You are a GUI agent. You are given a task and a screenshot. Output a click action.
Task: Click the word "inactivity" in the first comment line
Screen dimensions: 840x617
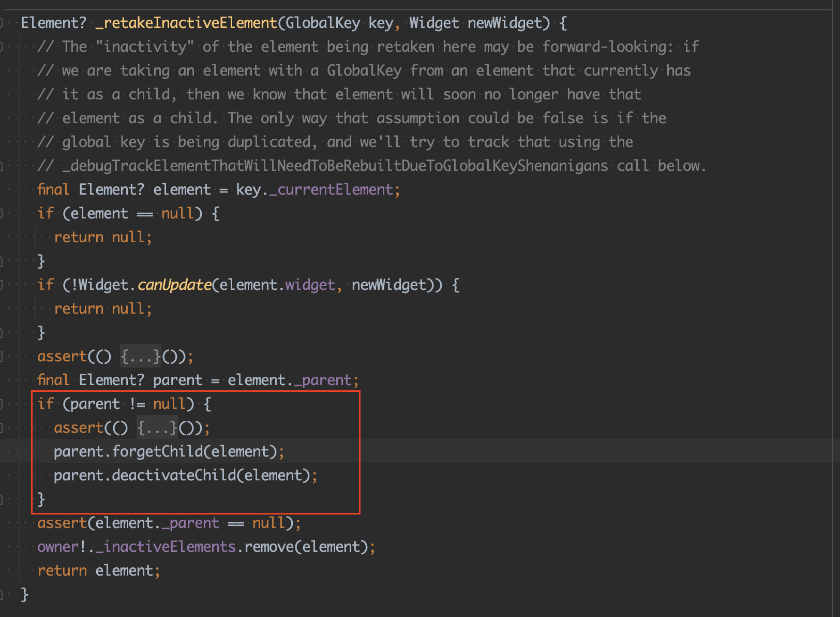point(145,47)
